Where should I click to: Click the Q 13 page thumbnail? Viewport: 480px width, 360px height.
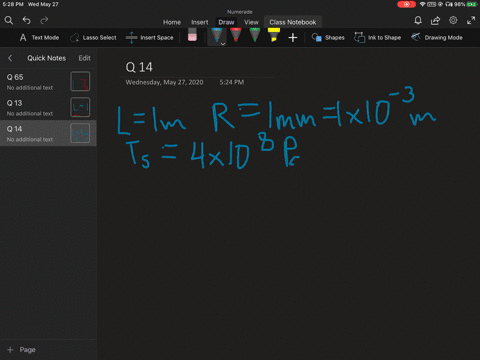(x=80, y=107)
